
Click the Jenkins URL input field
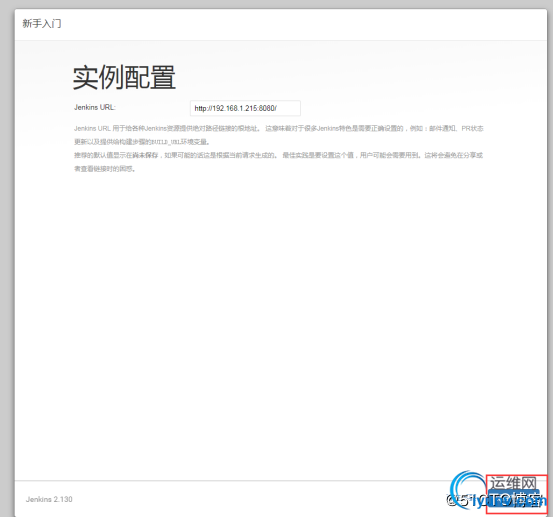pyautogui.click(x=245, y=108)
